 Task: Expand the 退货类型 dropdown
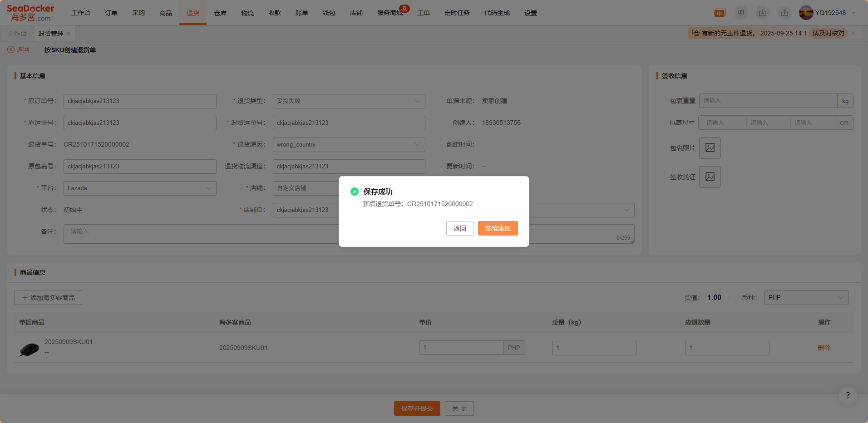[349, 101]
